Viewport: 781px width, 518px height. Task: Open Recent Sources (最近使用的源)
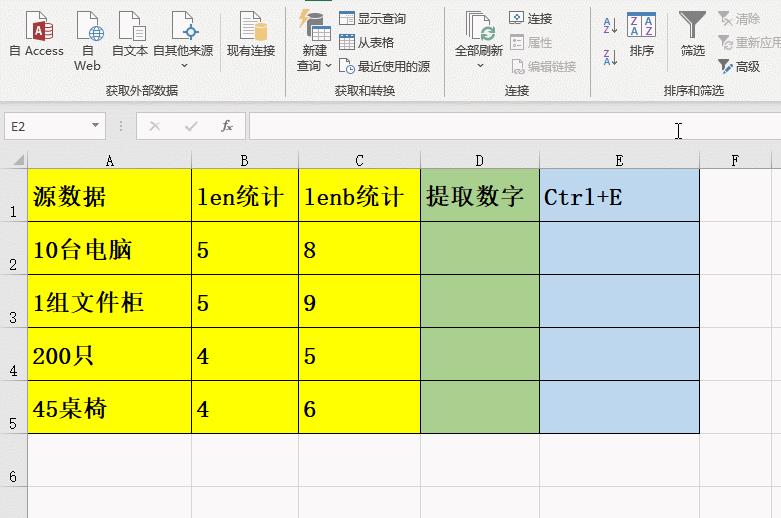385,67
